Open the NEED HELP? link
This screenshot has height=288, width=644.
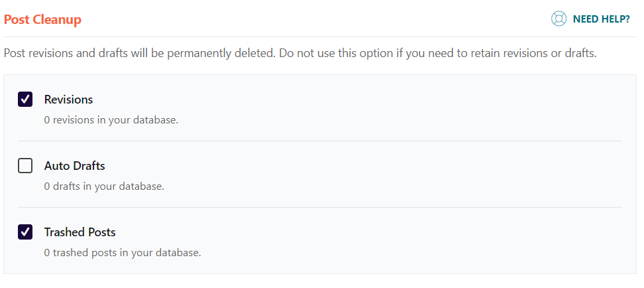coord(600,19)
